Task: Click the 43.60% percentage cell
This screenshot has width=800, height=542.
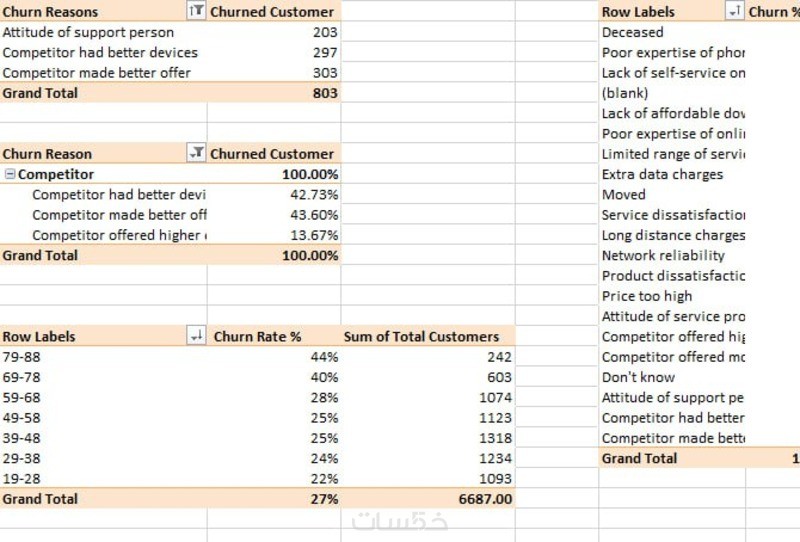Action: point(313,215)
